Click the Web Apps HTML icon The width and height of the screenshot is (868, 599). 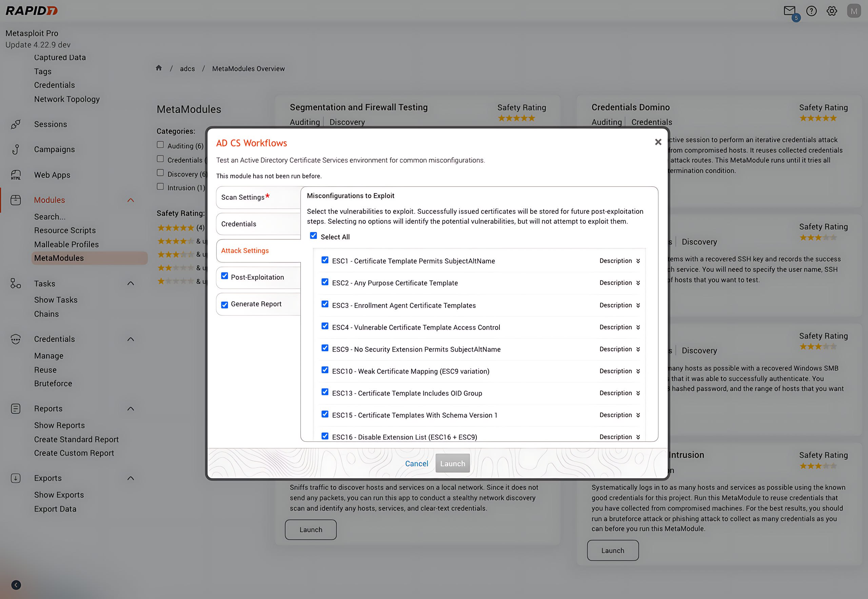(15, 175)
